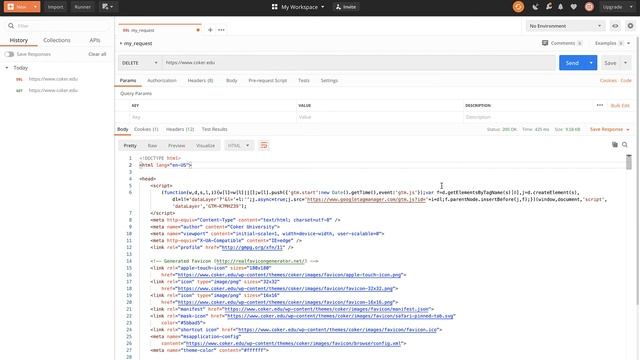Click the heart icon in header
This screenshot has width=640, height=360.
[x=573, y=7]
